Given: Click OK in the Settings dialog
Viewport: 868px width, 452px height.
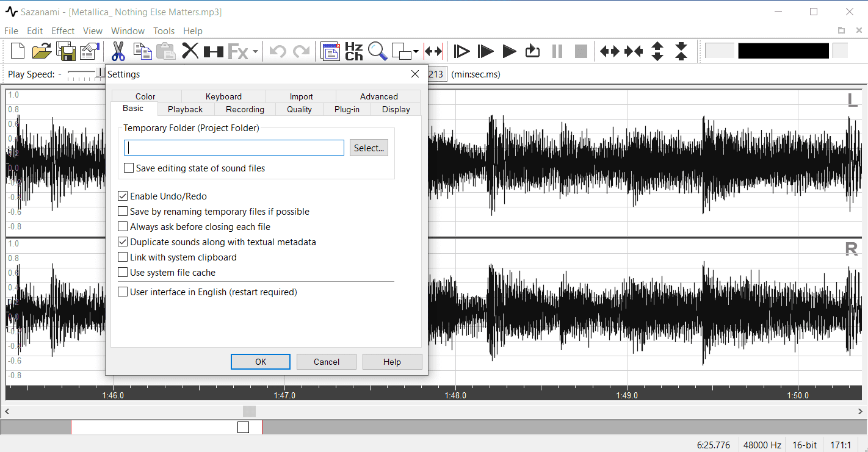Looking at the screenshot, I should [x=261, y=362].
